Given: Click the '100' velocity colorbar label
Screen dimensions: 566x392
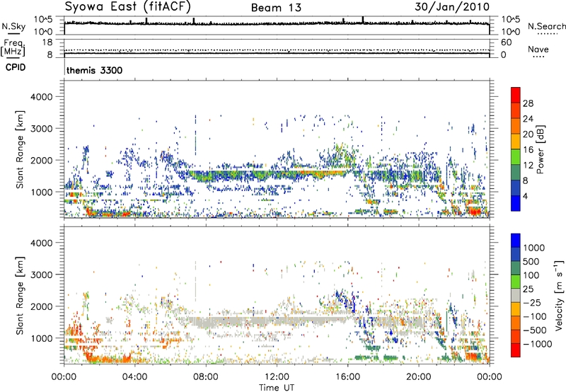Looking at the screenshot, I should click(x=531, y=275).
